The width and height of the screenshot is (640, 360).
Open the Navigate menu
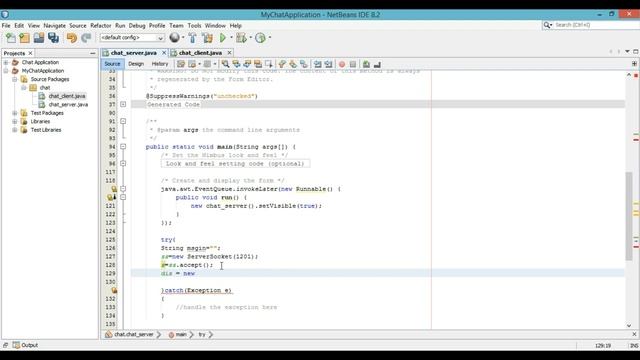pyautogui.click(x=54, y=25)
